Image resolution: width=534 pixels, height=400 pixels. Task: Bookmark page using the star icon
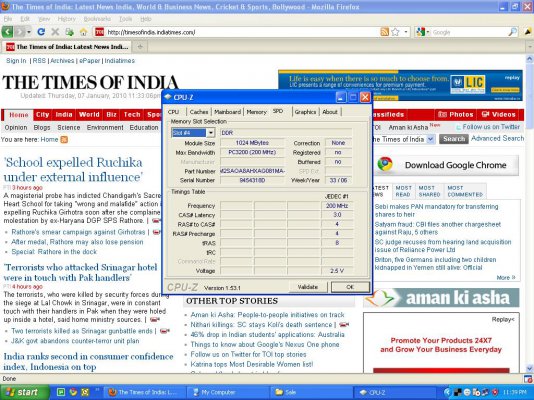(x=395, y=32)
